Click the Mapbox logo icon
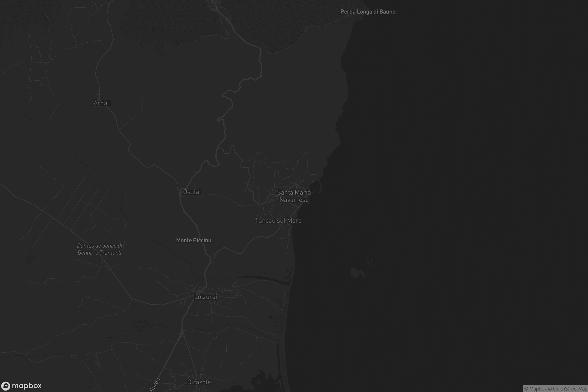This screenshot has width=588, height=392. pyautogui.click(x=6, y=386)
